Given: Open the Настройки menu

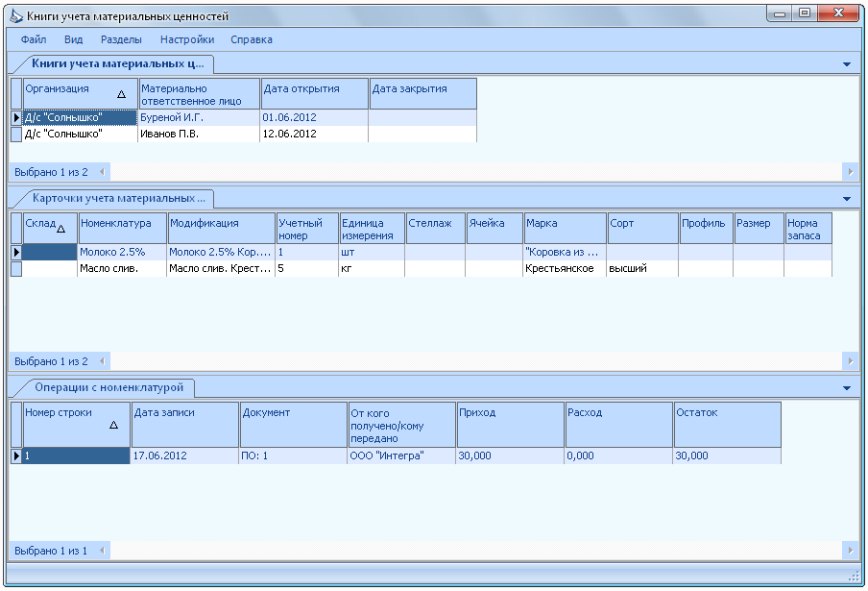Looking at the screenshot, I should (187, 39).
